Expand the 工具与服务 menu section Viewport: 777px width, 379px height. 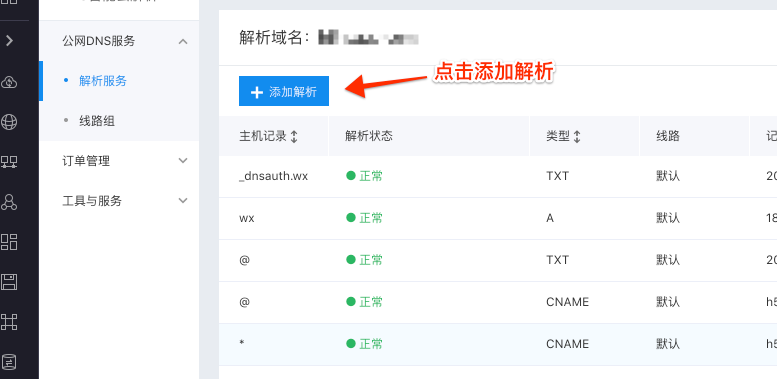pos(183,201)
